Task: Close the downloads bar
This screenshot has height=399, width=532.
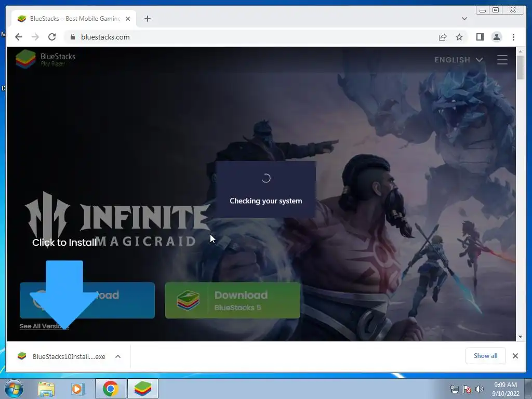Action: [x=515, y=355]
